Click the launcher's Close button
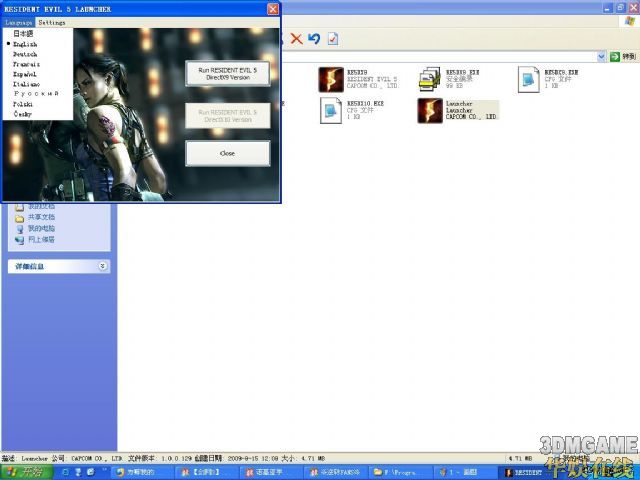 pos(227,153)
